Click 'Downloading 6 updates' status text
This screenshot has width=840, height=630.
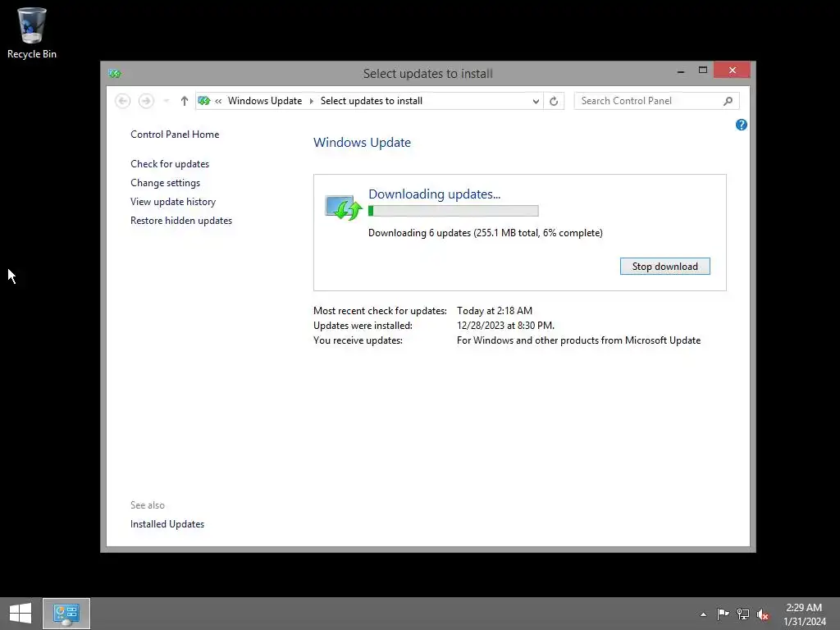(x=486, y=233)
